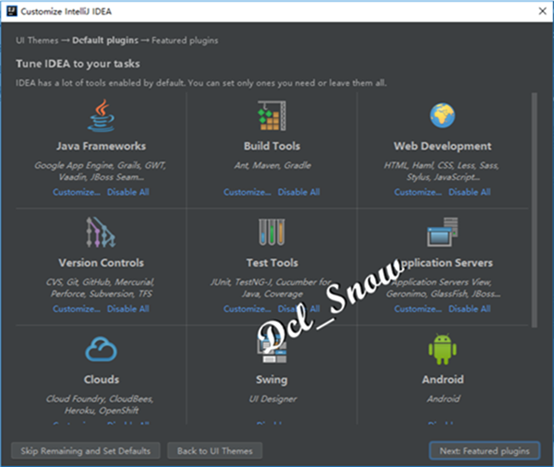This screenshot has width=554, height=467.
Task: Open Customize for Java Frameworks
Action: 77,192
